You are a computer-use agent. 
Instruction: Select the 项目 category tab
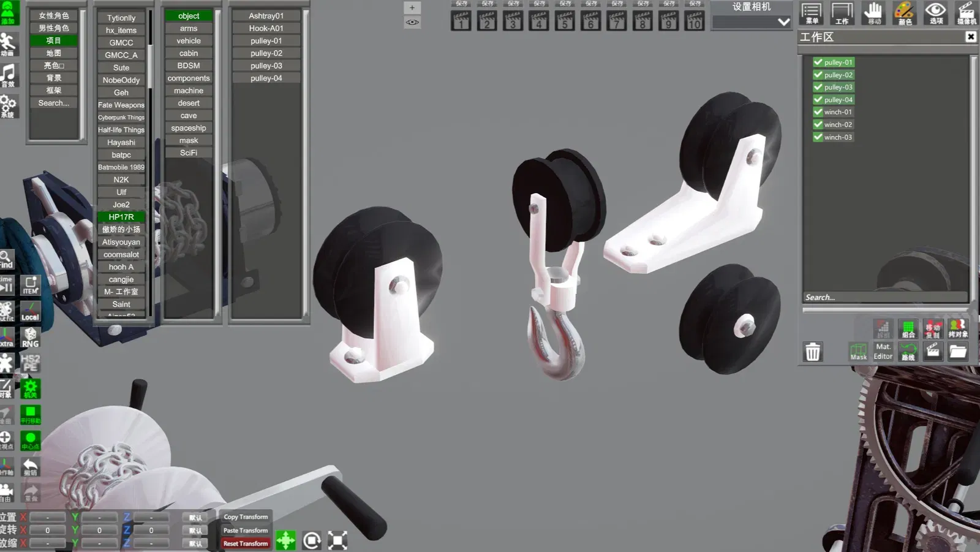coord(54,40)
